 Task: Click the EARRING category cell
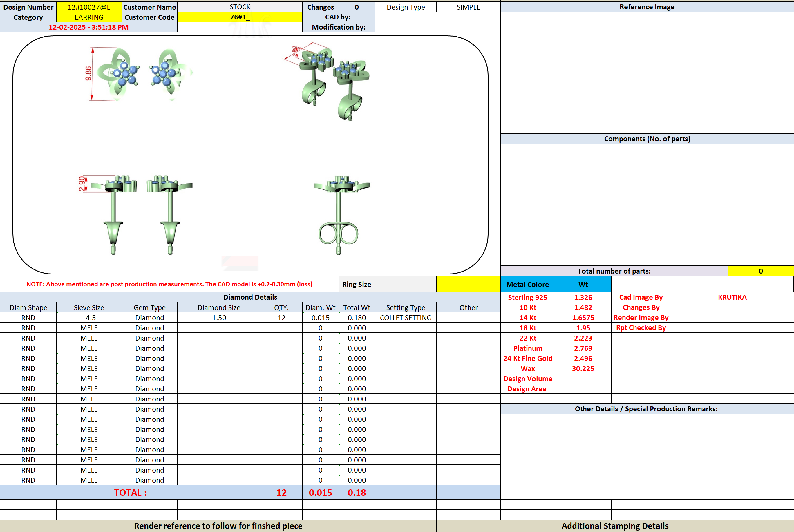pyautogui.click(x=89, y=17)
